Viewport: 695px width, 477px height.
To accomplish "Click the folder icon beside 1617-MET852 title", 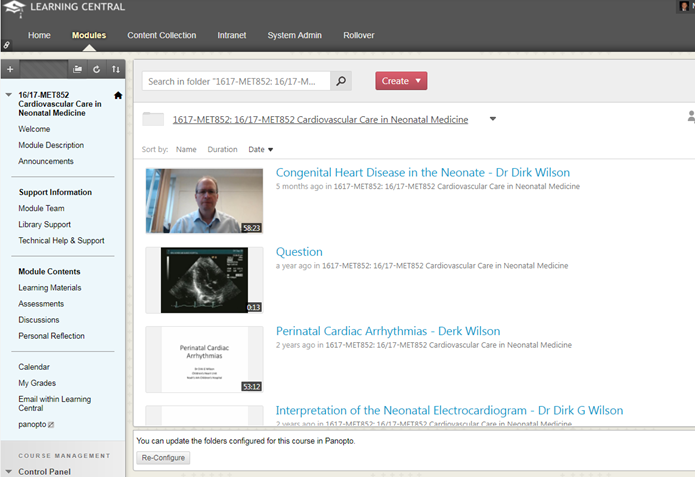I will click(153, 119).
